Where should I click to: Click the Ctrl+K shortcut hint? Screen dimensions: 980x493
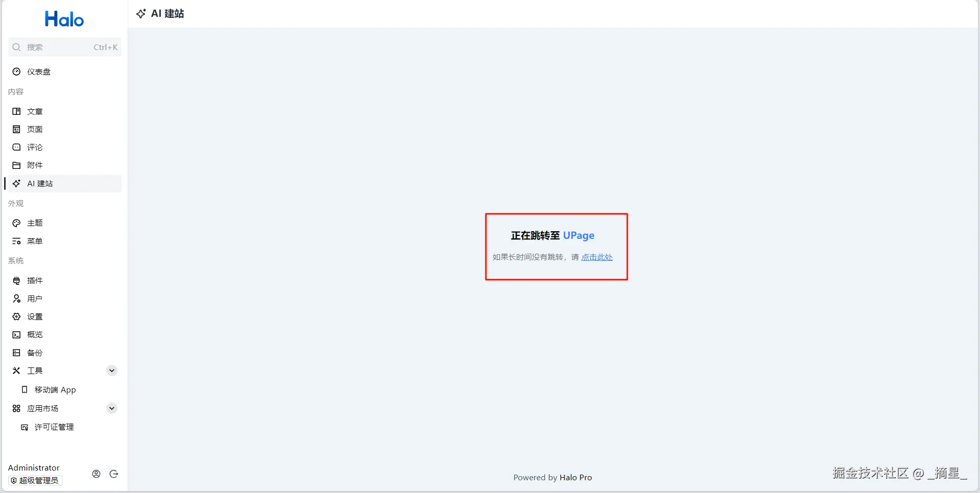(106, 47)
